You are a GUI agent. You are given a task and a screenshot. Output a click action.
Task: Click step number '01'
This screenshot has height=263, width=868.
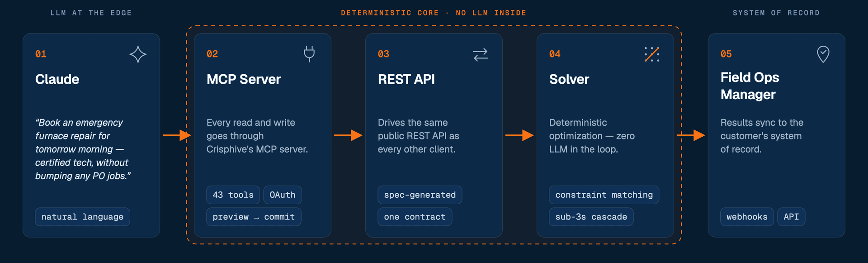[41, 54]
